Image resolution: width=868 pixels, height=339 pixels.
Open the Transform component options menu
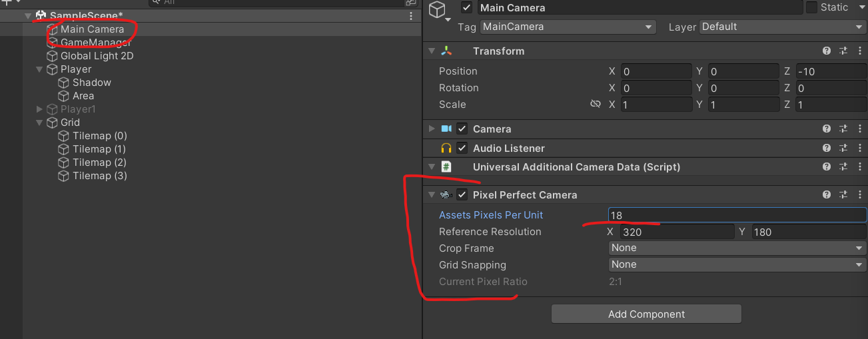tap(858, 51)
